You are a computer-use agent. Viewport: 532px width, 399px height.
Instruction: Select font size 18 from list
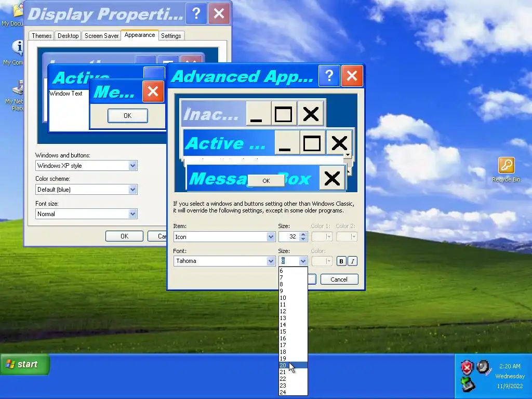(x=293, y=352)
